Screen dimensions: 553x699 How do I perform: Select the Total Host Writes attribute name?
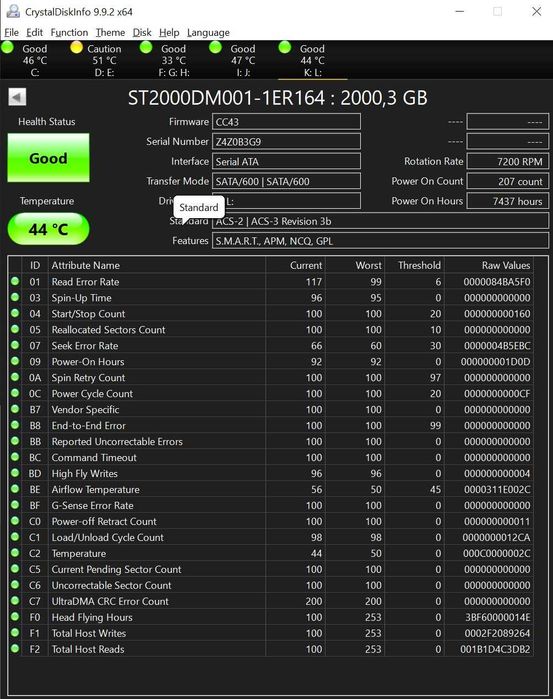tap(89, 633)
